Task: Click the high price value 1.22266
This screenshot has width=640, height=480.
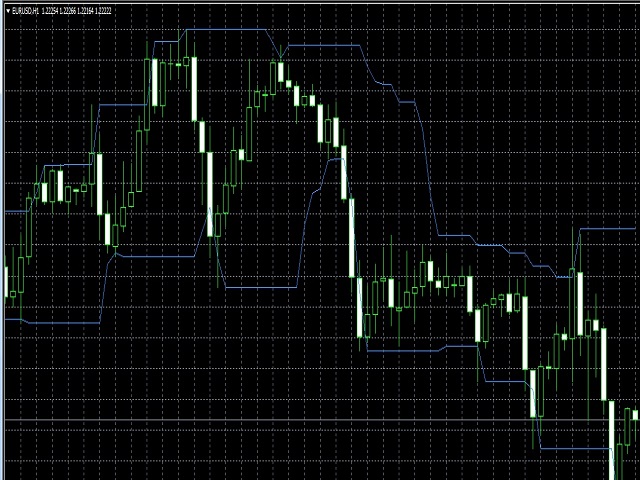Action: click(x=68, y=11)
